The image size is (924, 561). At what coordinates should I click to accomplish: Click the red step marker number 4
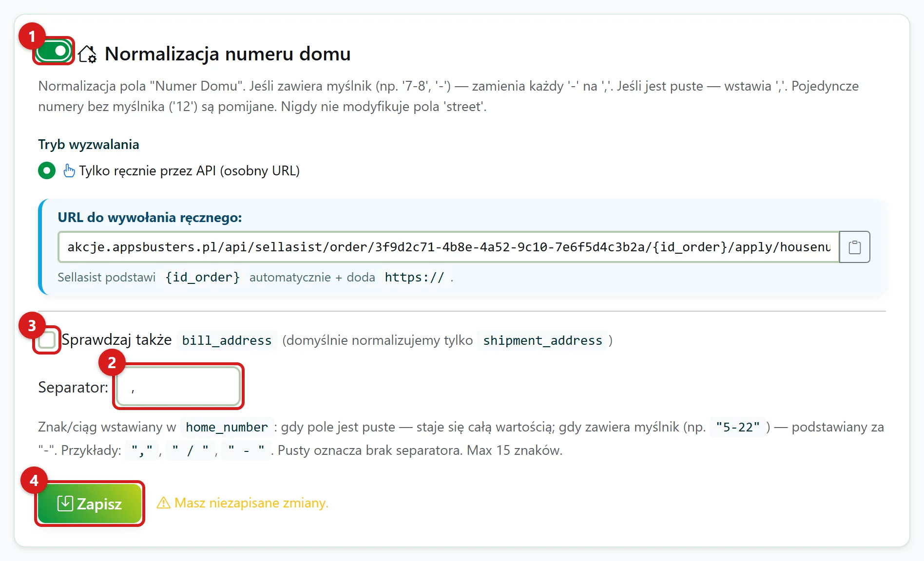click(34, 481)
